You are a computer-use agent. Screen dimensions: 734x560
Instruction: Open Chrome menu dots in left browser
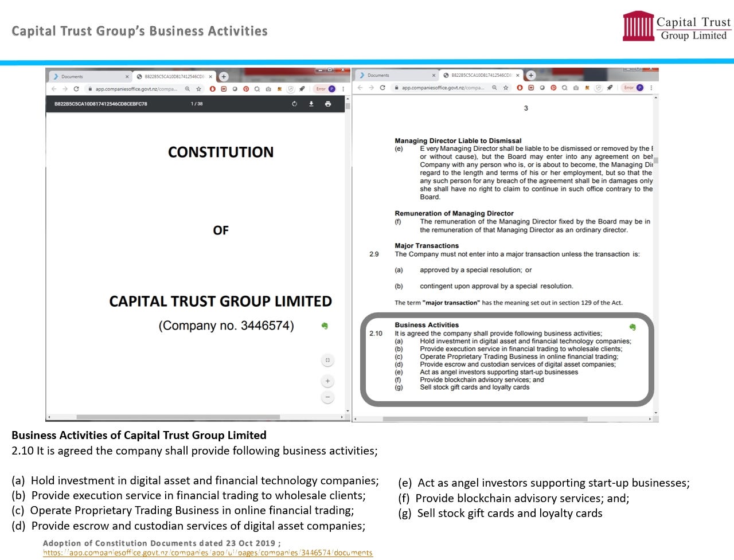pyautogui.click(x=343, y=89)
